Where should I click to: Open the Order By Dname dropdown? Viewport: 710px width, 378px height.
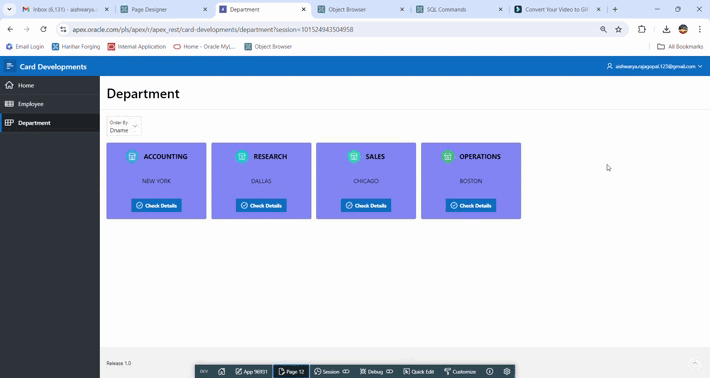(124, 126)
